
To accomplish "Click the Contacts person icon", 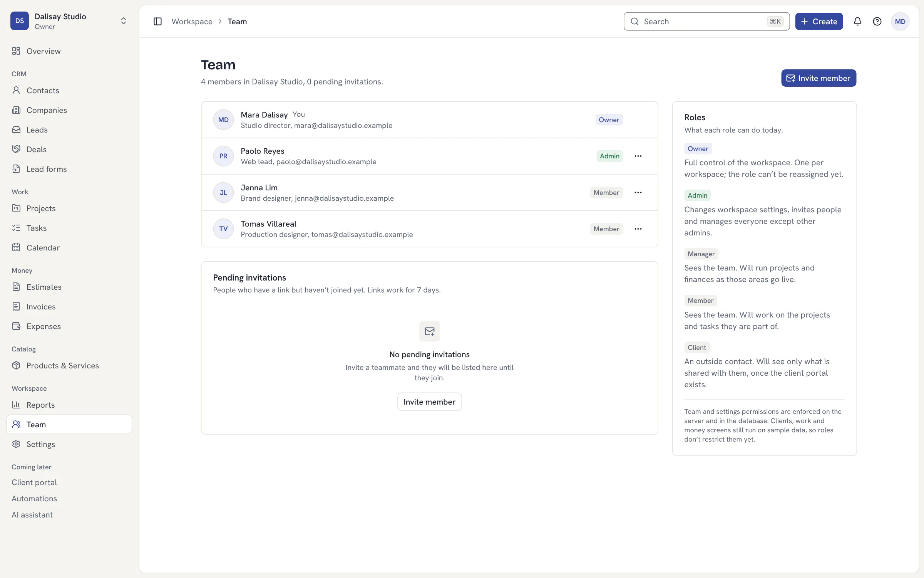I will click(x=16, y=91).
